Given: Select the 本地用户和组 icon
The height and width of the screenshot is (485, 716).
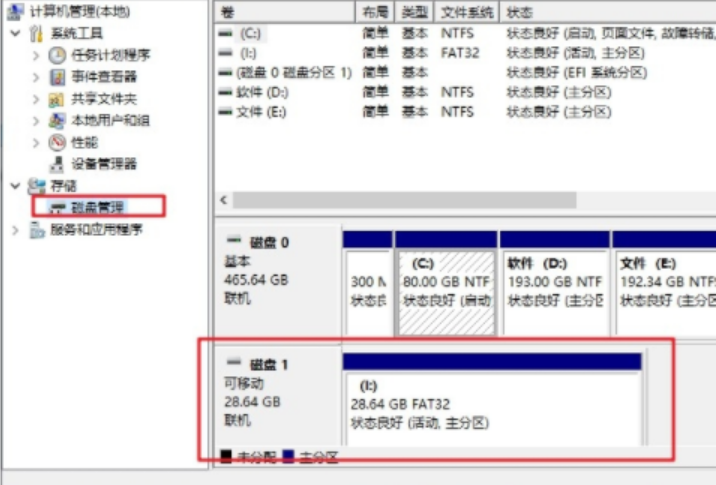Looking at the screenshot, I should coord(57,120).
